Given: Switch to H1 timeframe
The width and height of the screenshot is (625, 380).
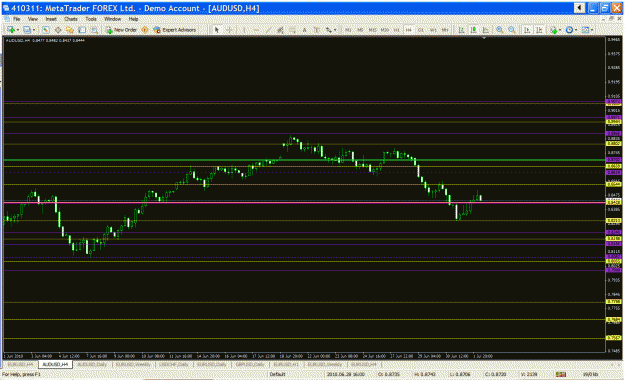Looking at the screenshot, I should click(397, 30).
